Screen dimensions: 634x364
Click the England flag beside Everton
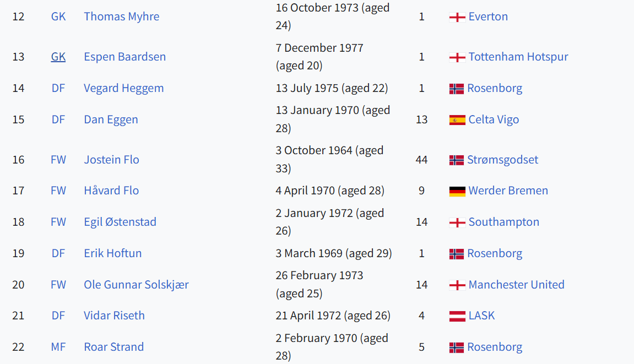[x=457, y=17]
